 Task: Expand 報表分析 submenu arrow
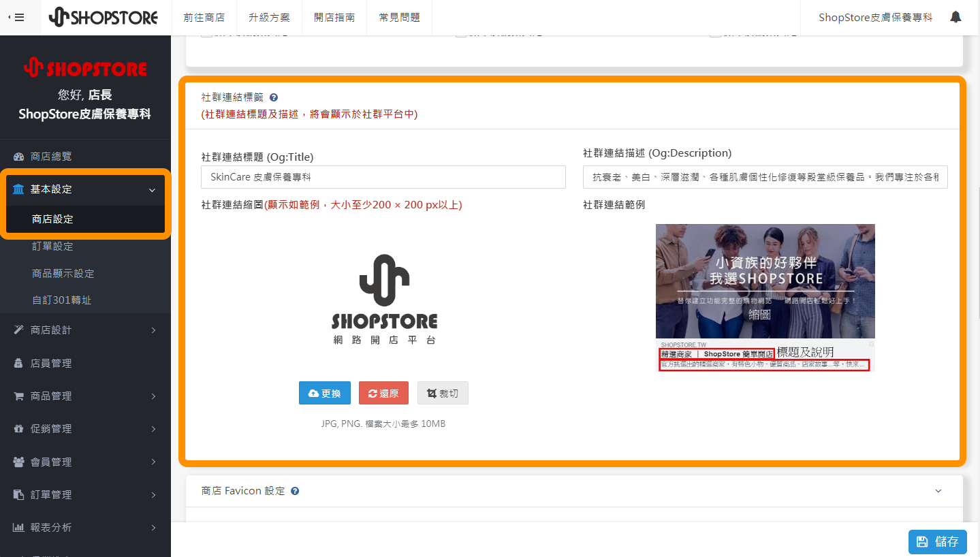click(153, 528)
